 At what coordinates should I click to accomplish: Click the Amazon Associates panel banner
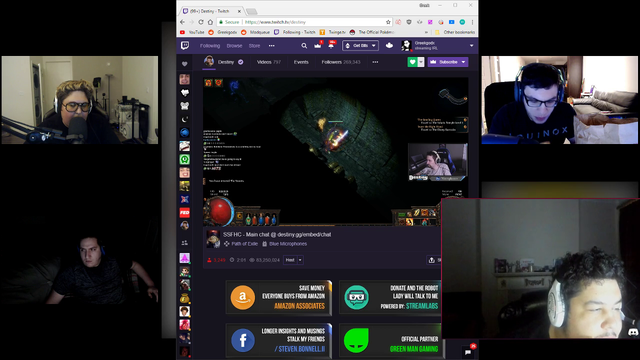click(x=279, y=298)
